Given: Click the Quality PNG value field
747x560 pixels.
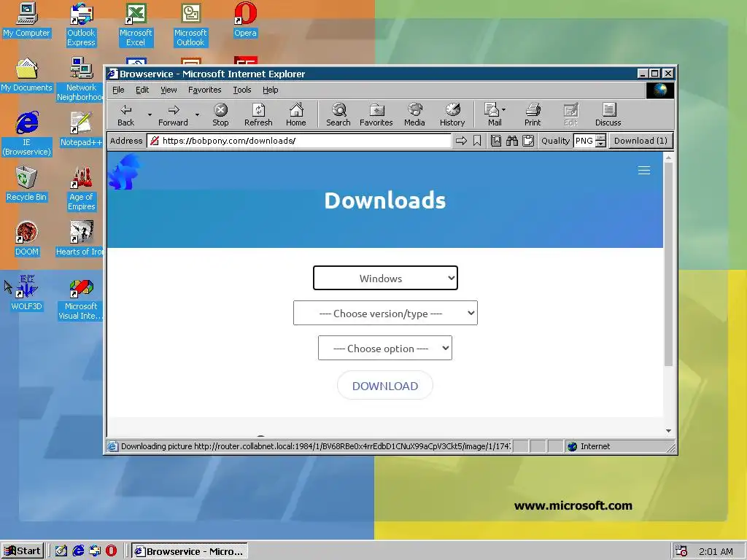Looking at the screenshot, I should pyautogui.click(x=584, y=141).
